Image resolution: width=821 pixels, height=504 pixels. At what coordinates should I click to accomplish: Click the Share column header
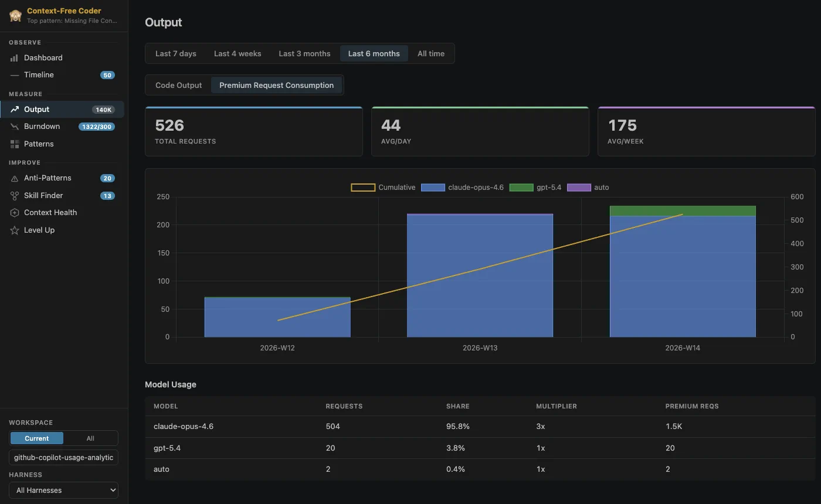(458, 406)
